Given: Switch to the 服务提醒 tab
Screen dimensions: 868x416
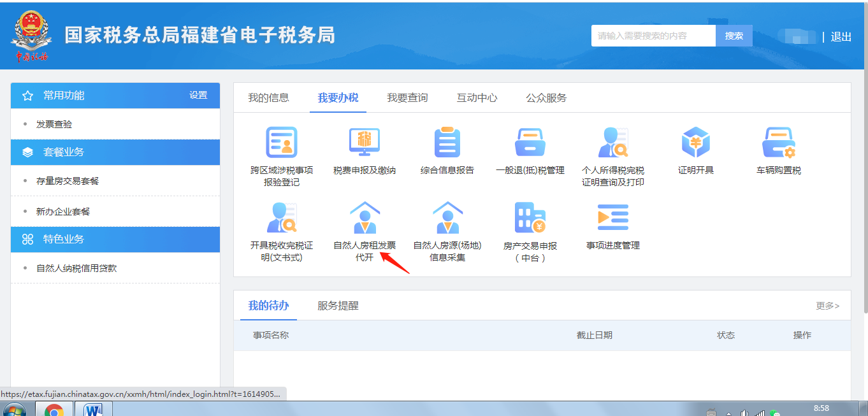Looking at the screenshot, I should point(337,305).
